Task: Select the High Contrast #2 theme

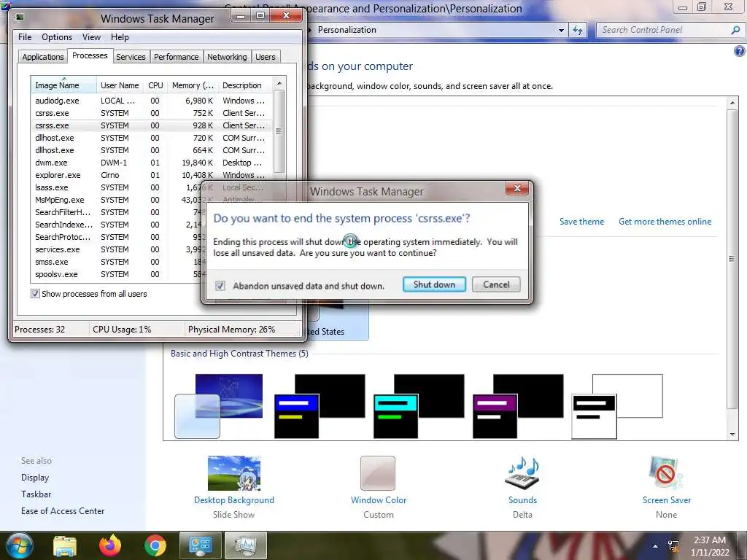Action: [419, 406]
